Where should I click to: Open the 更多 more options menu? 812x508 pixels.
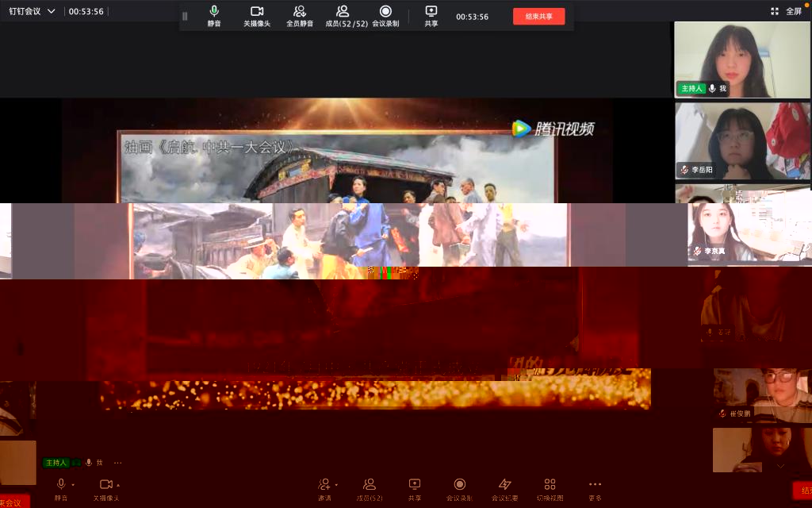pyautogui.click(x=595, y=489)
